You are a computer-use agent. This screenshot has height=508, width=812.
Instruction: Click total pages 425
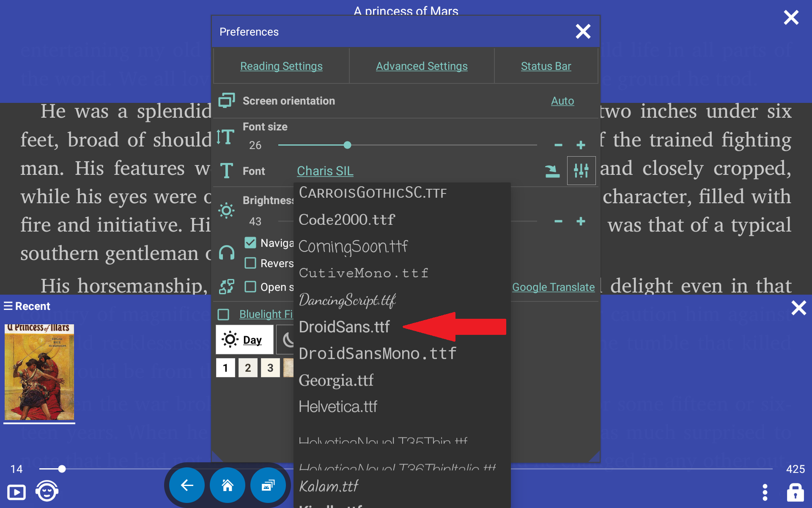click(796, 469)
